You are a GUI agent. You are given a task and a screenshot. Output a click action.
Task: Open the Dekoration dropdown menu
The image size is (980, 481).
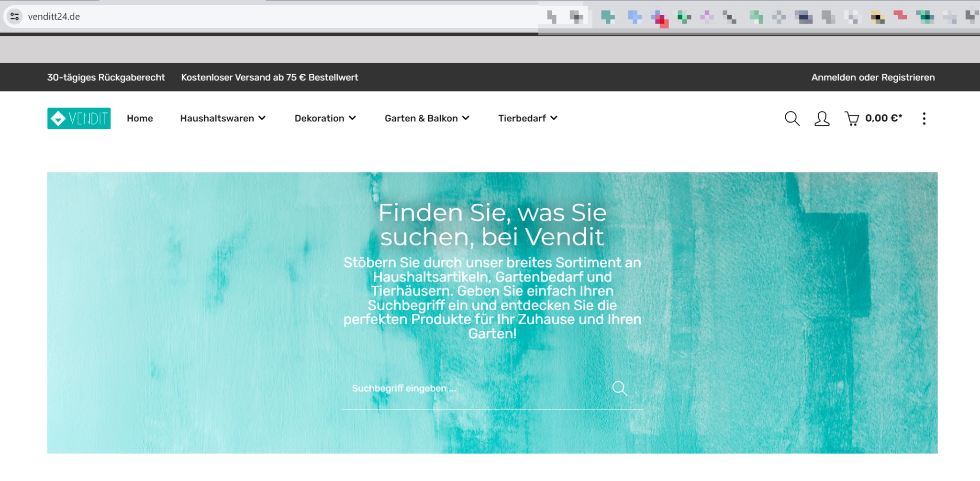tap(325, 118)
